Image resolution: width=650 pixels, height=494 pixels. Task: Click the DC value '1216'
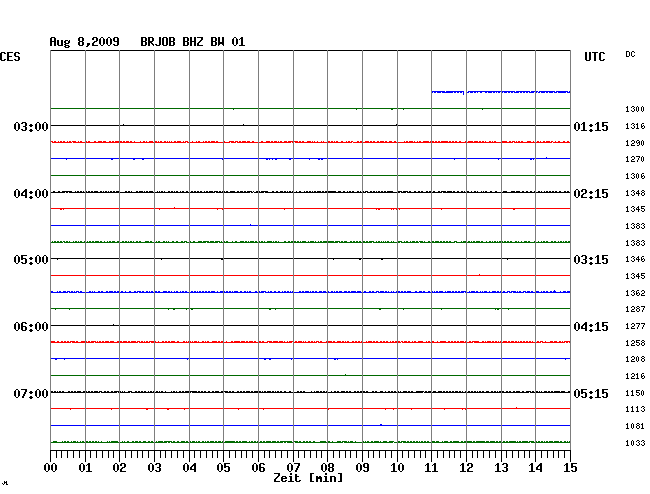635,376
